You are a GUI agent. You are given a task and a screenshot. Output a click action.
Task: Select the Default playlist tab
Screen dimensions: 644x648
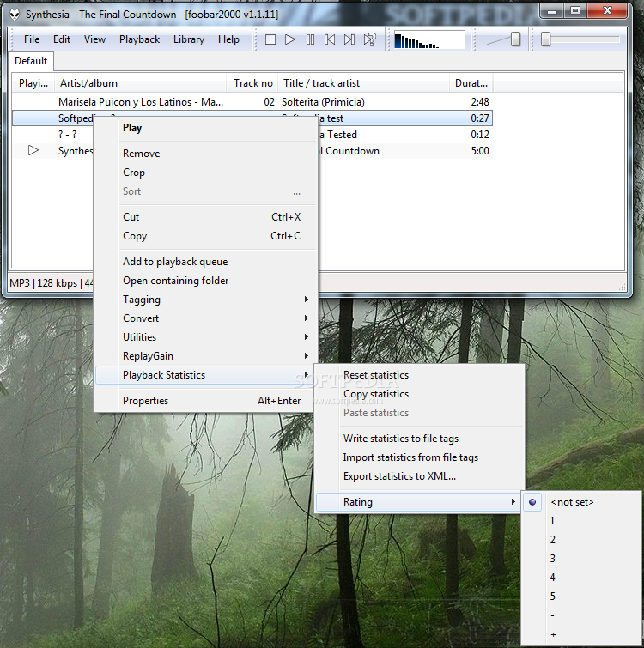[31, 61]
